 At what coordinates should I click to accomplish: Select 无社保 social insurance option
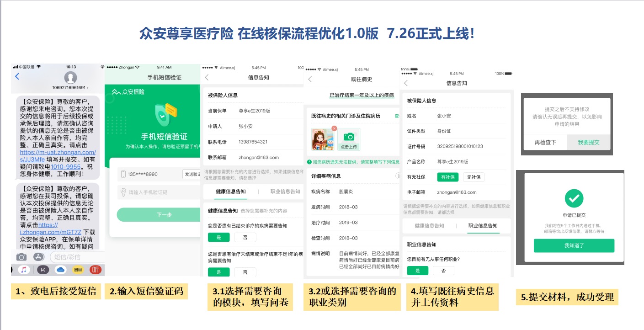coord(474,177)
